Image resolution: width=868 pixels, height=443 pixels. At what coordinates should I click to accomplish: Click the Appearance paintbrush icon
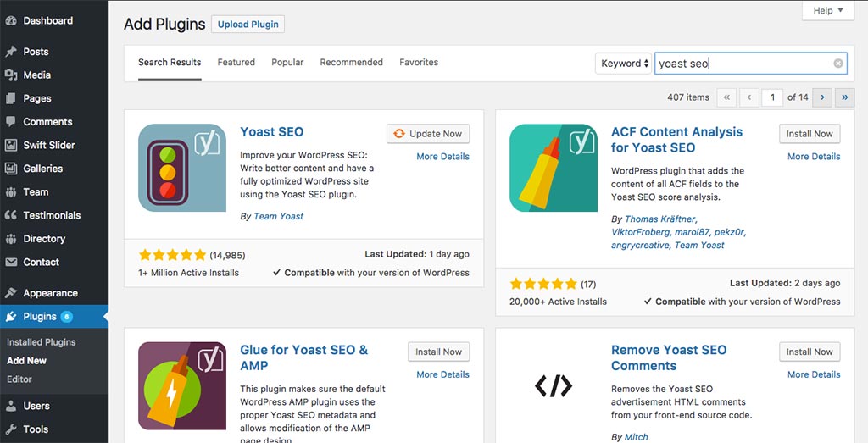click(x=11, y=293)
